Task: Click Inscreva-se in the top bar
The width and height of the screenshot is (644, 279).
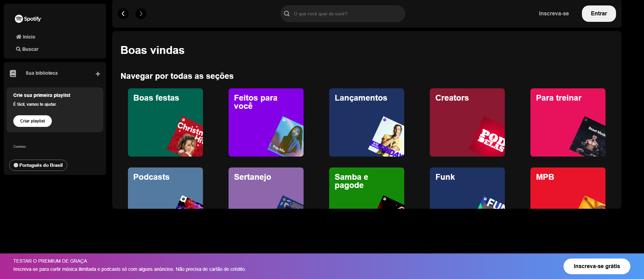Action: 554,14
